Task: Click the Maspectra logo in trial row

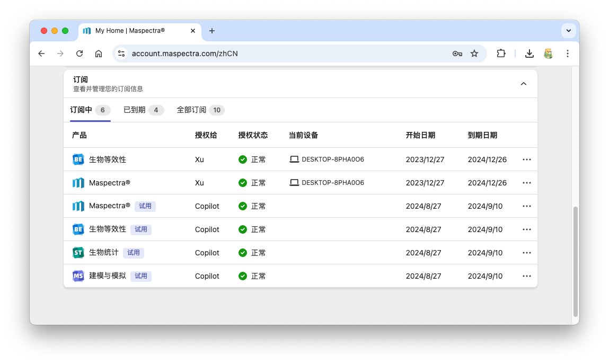Action: coord(78,206)
